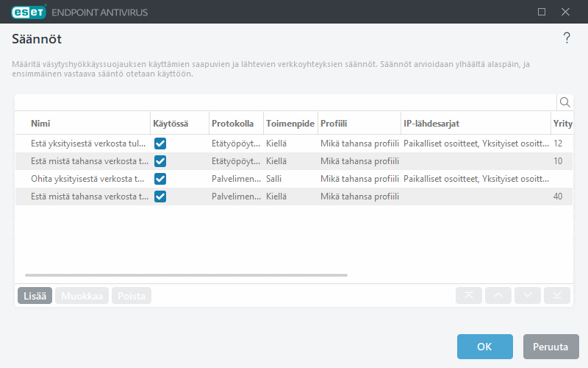Screen dimensions: 588x368
Task: Click the move rule up arrow
Action: tap(498, 296)
